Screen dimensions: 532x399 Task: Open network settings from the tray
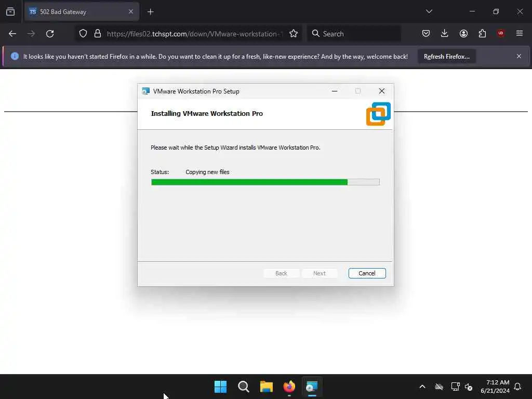pyautogui.click(x=455, y=387)
